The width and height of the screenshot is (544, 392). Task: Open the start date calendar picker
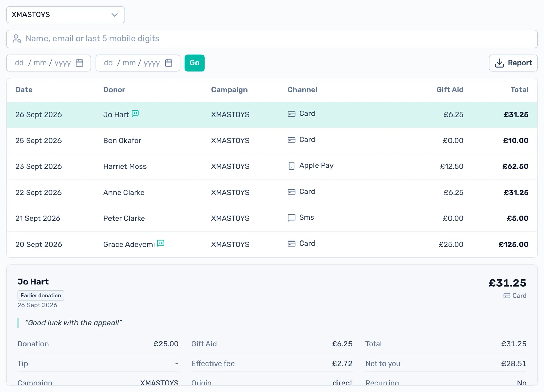(x=80, y=63)
